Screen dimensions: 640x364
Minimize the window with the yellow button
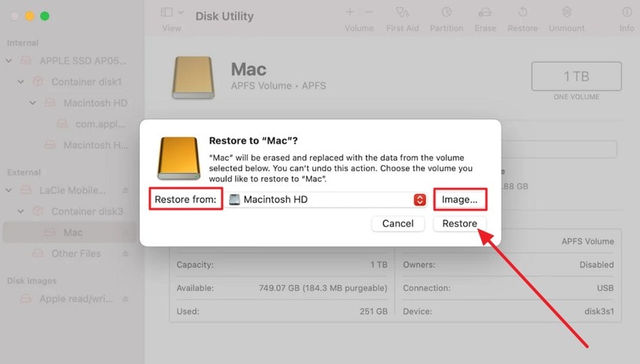click(x=29, y=17)
